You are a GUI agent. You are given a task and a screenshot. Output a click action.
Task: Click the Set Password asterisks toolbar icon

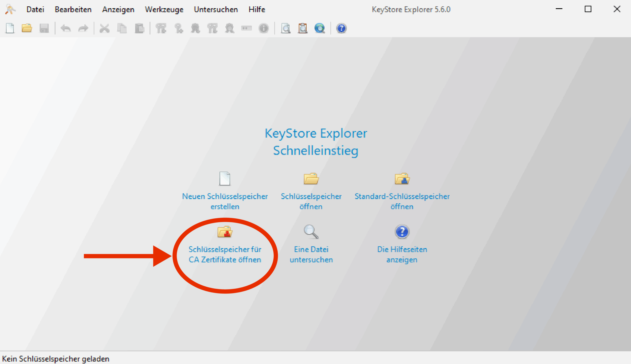coord(246,28)
